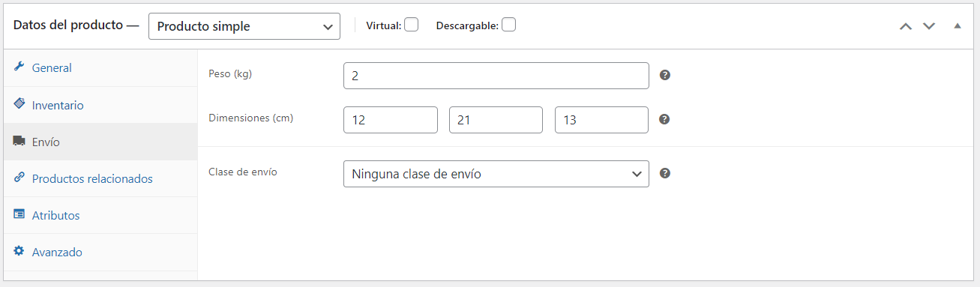Show help tooltip for Clase de envío
Viewport: 980px width, 287px height.
[x=664, y=173]
